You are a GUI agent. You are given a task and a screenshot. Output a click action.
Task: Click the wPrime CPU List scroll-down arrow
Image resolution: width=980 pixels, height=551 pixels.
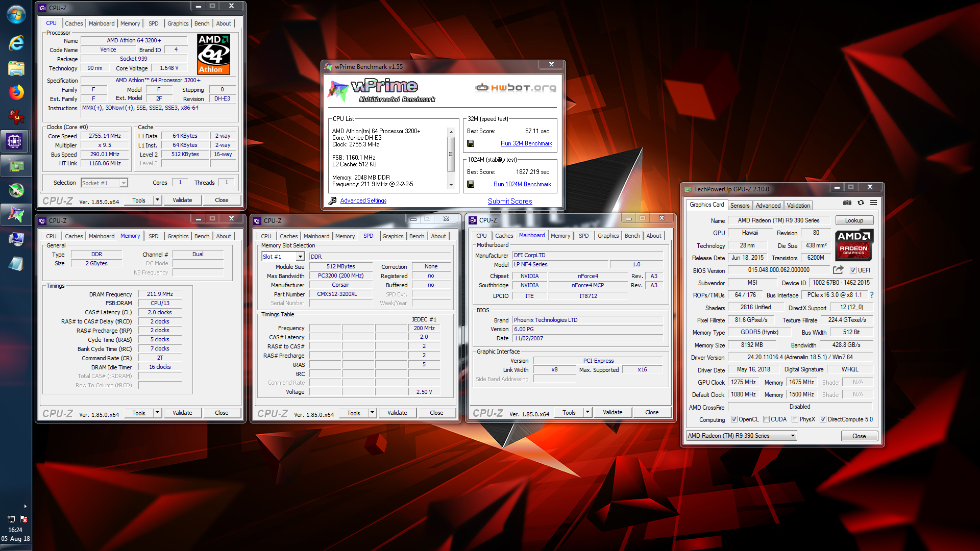click(451, 185)
